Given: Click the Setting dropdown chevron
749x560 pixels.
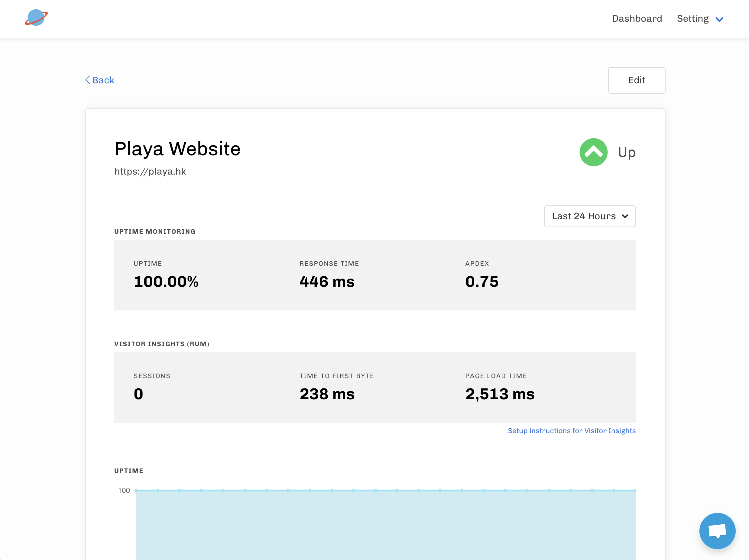Looking at the screenshot, I should pos(719,19).
